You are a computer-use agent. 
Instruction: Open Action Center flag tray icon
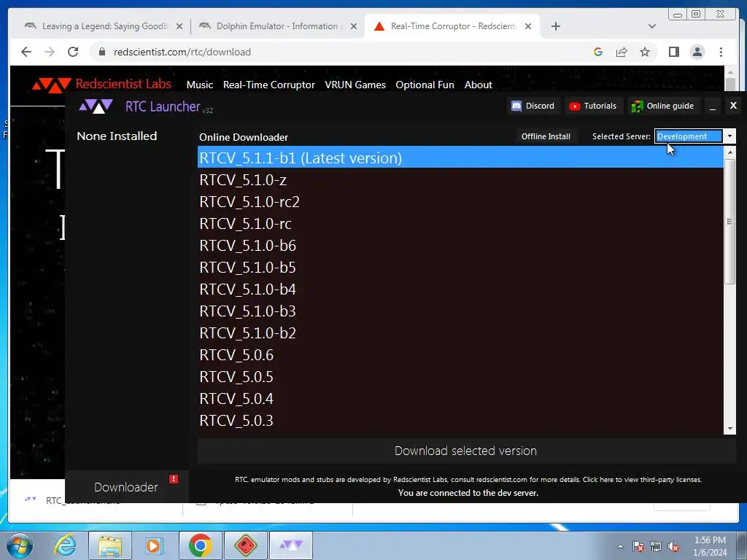point(638,547)
